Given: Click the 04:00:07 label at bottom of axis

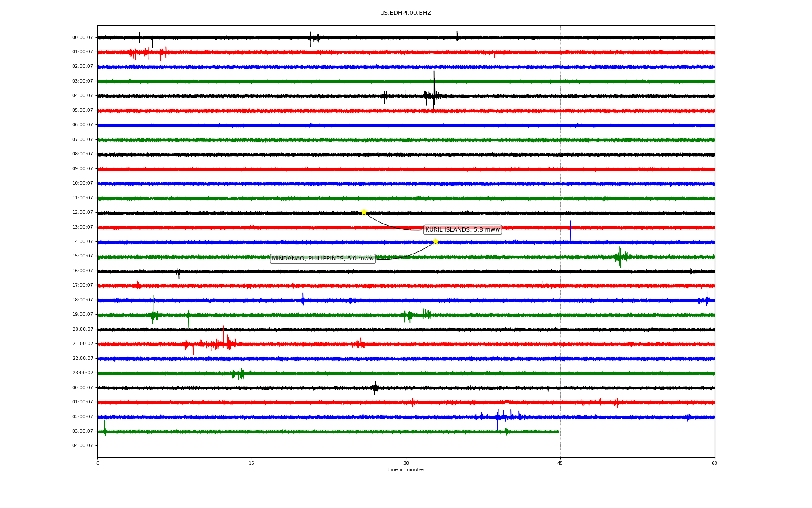Looking at the screenshot, I should click(82, 446).
